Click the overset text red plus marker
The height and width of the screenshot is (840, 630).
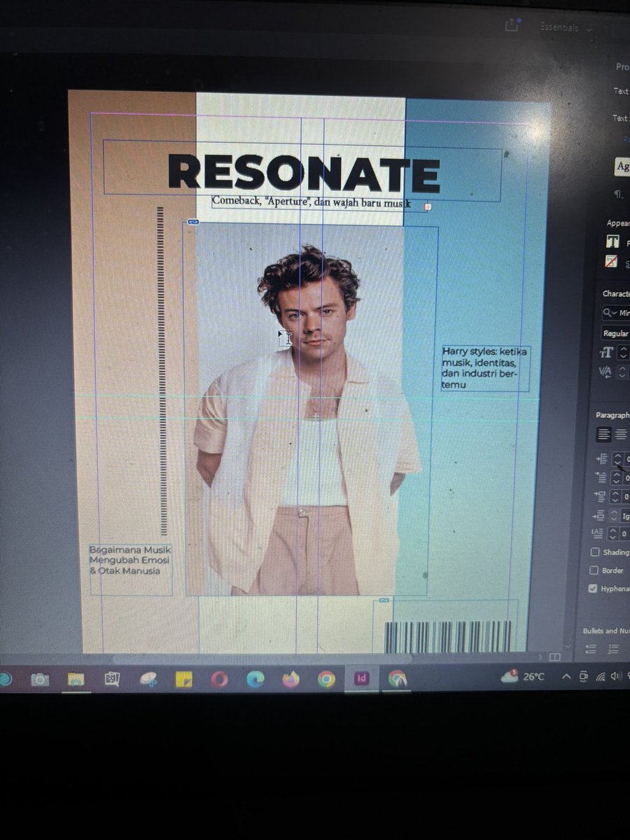coord(428,206)
